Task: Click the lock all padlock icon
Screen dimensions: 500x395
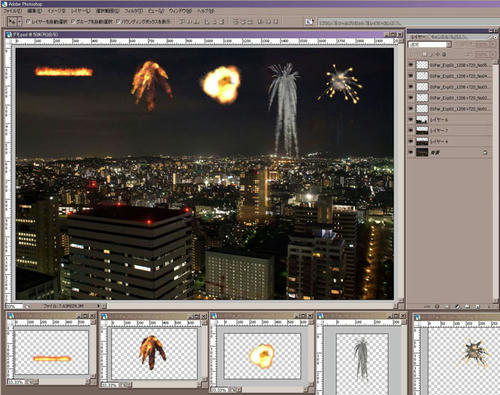Action: point(444,54)
